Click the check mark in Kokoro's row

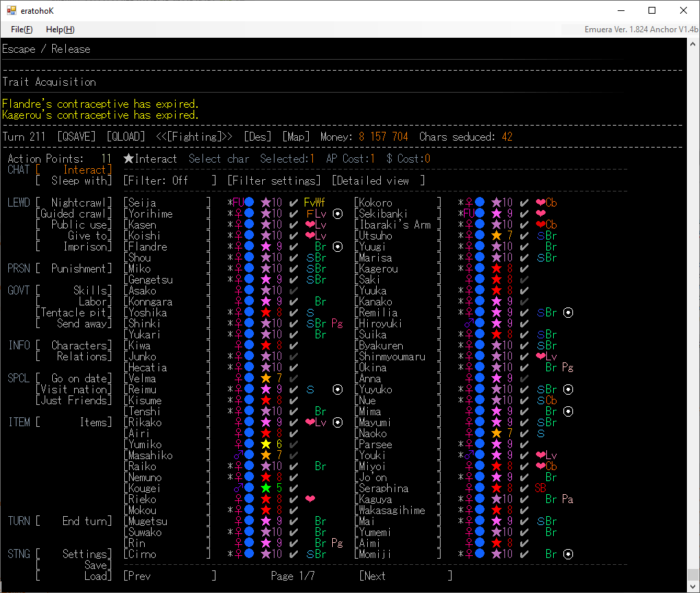[524, 203]
